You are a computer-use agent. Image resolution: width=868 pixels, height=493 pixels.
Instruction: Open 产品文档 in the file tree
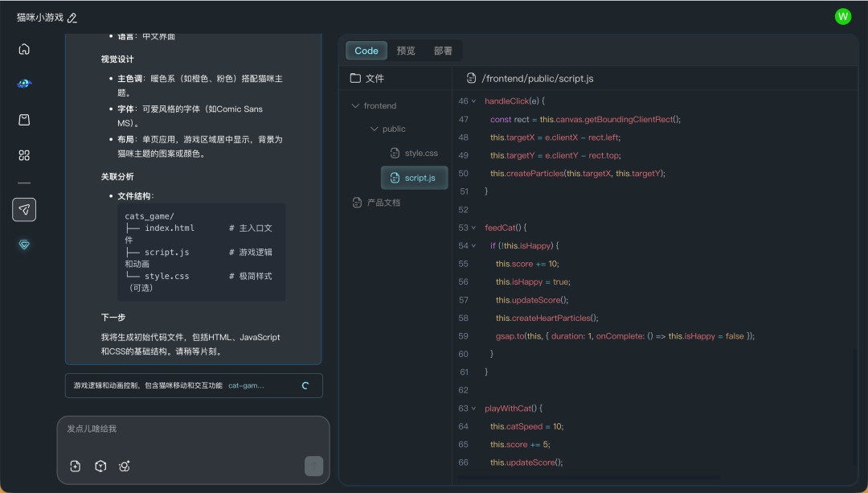[377, 203]
